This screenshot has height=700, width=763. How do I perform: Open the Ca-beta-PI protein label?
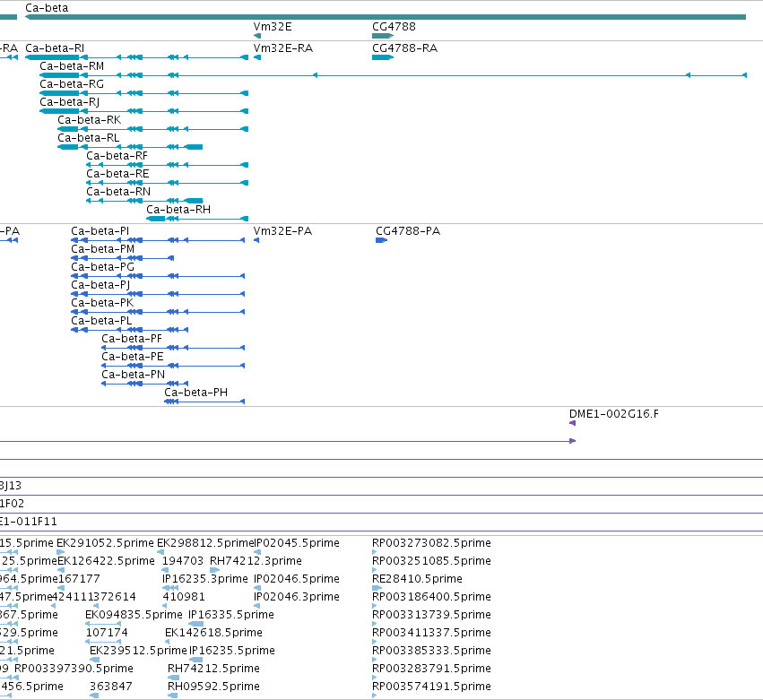click(x=100, y=231)
